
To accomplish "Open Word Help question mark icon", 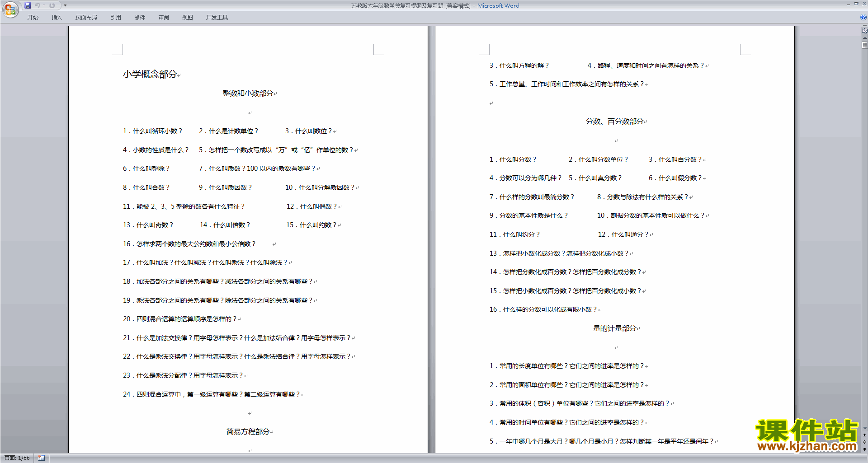I will coord(863,17).
